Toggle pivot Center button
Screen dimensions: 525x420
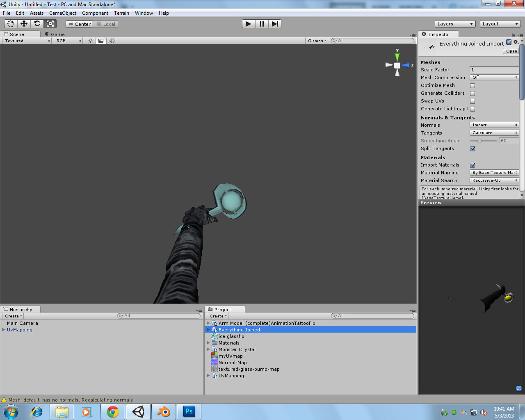(79, 24)
